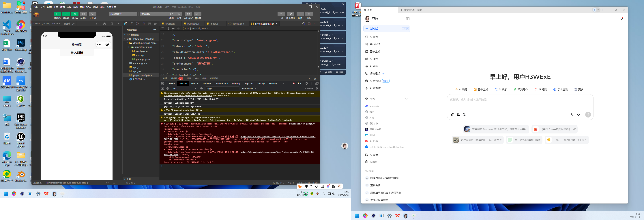Open the Default levels dropdown
The width and height of the screenshot is (644, 220).
coord(248,88)
